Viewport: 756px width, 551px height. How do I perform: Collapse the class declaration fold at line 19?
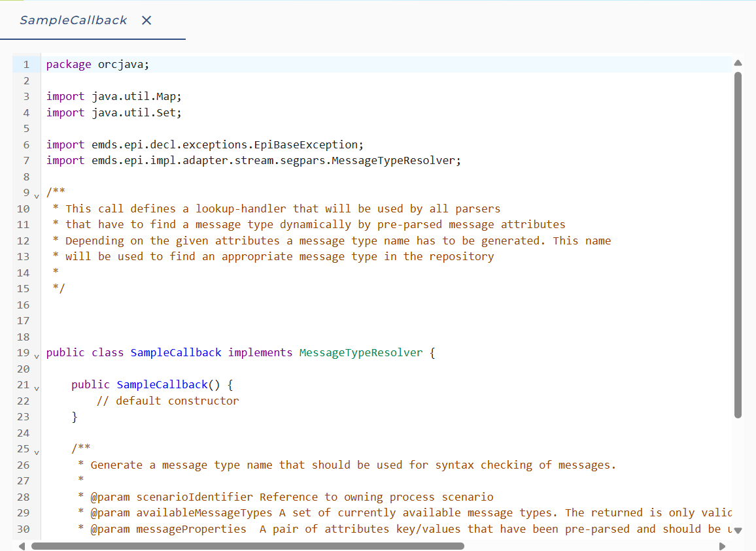point(37,356)
